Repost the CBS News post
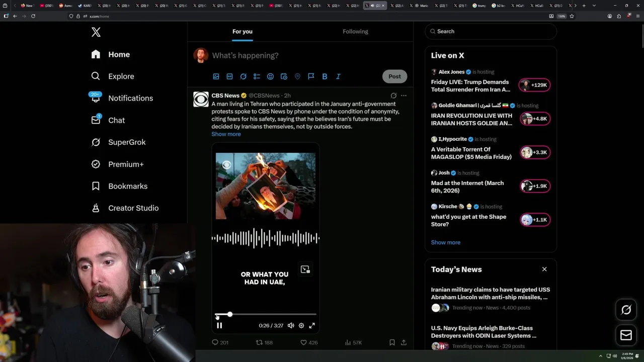The image size is (644, 362). click(265, 342)
